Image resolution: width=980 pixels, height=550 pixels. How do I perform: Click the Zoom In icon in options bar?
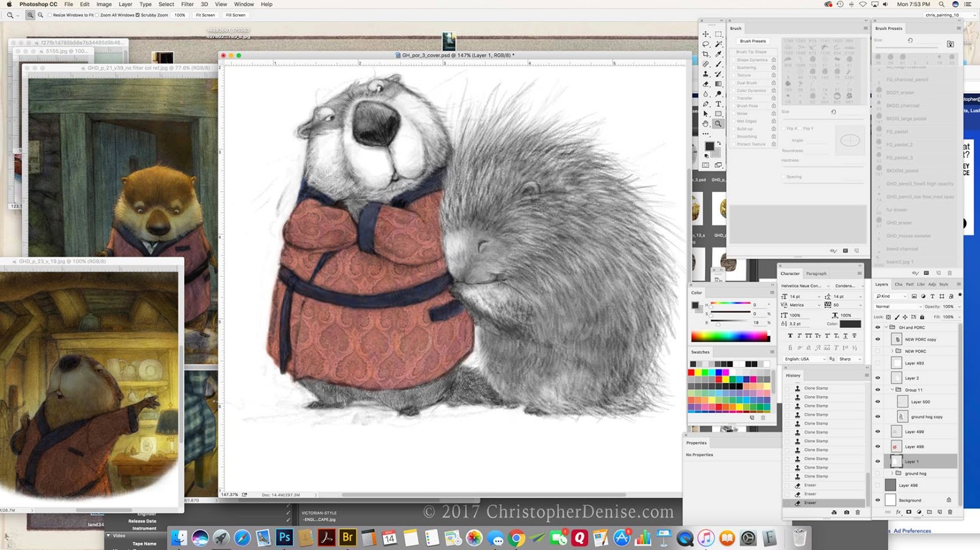click(x=29, y=15)
